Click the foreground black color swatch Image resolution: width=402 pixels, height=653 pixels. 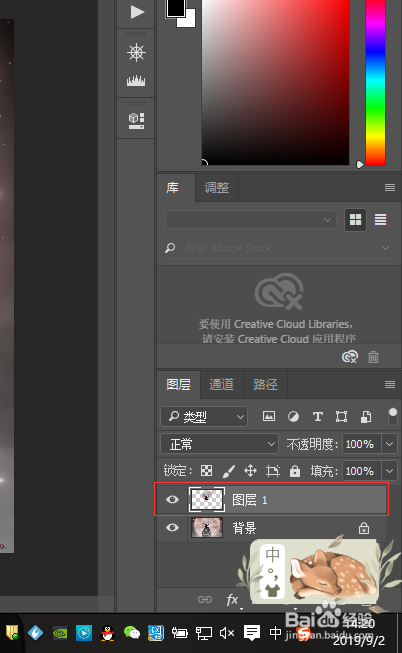(x=175, y=7)
